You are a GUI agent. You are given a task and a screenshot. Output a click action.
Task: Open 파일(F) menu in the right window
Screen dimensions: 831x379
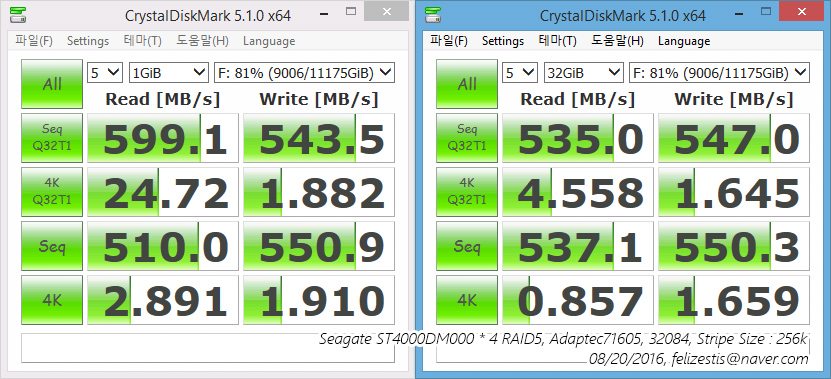449,41
